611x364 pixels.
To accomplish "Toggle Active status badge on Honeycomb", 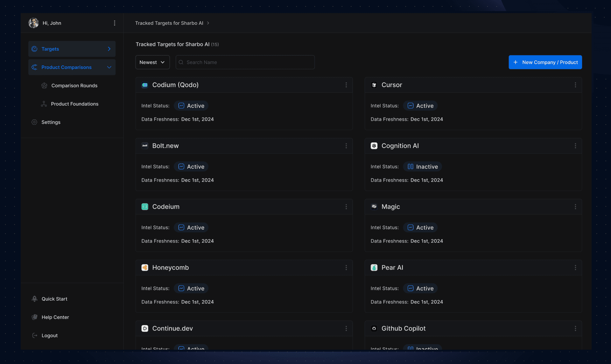I will (x=191, y=288).
